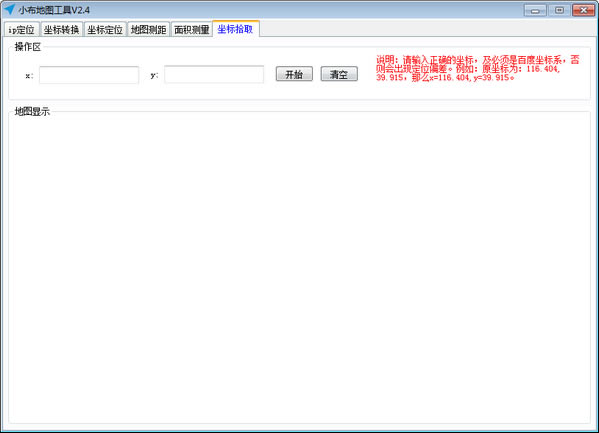Open the 坐标转换 tab
The height and width of the screenshot is (433, 599).
(x=61, y=29)
